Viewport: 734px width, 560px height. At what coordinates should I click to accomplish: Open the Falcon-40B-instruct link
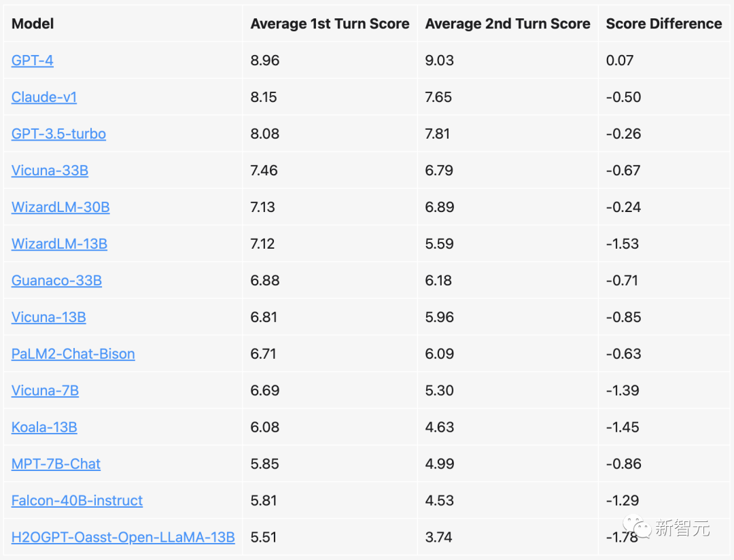click(x=77, y=501)
